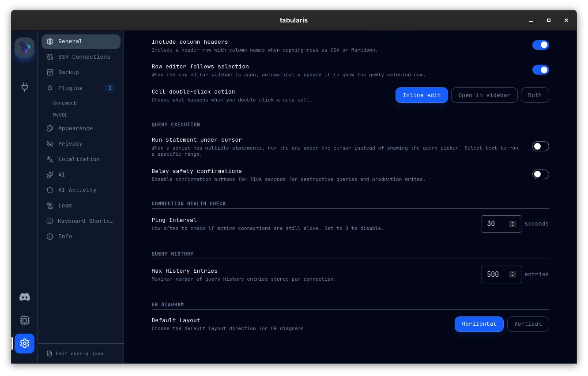Click the ER Diagram section heading
Screen dimensions: 588x376
click(168, 305)
